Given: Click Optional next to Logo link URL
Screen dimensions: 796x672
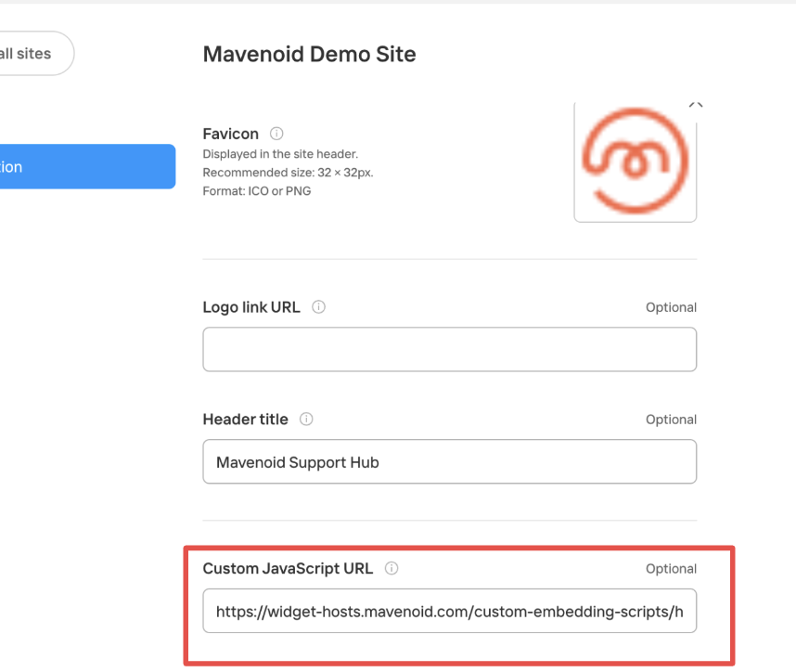Looking at the screenshot, I should tap(671, 307).
